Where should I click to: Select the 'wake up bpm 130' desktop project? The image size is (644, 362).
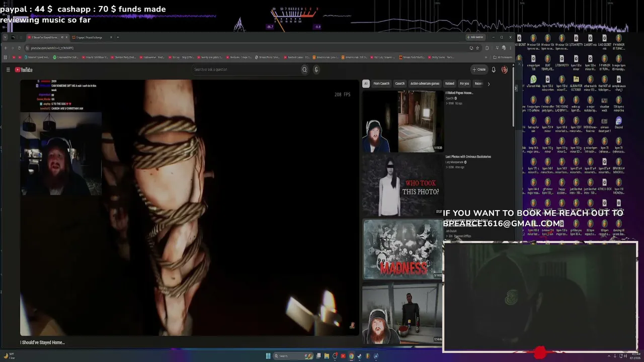point(576,103)
